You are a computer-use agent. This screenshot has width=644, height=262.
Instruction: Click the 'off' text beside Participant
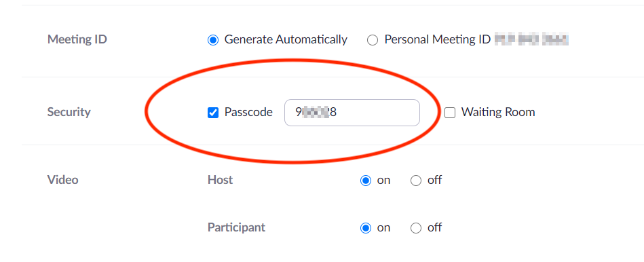(434, 227)
